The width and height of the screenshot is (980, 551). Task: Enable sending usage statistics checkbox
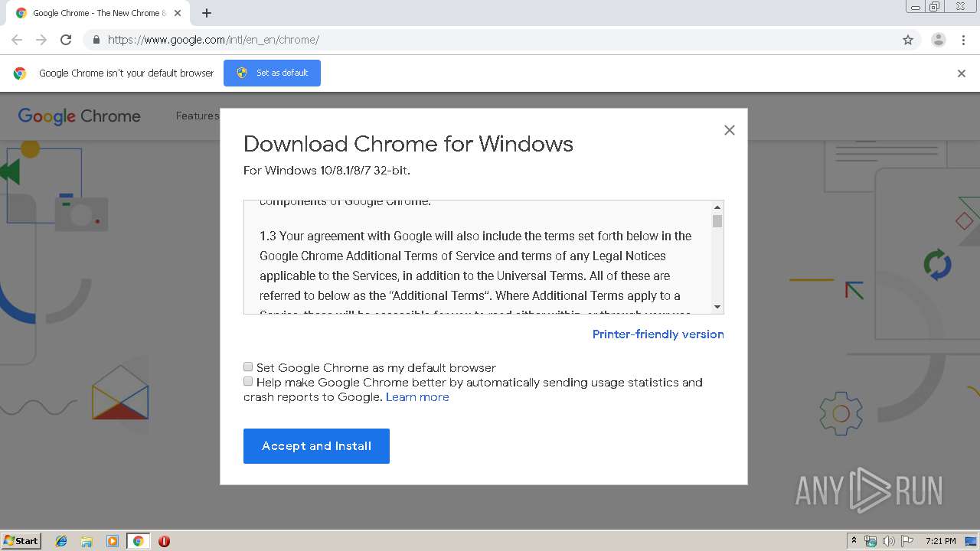pos(248,382)
